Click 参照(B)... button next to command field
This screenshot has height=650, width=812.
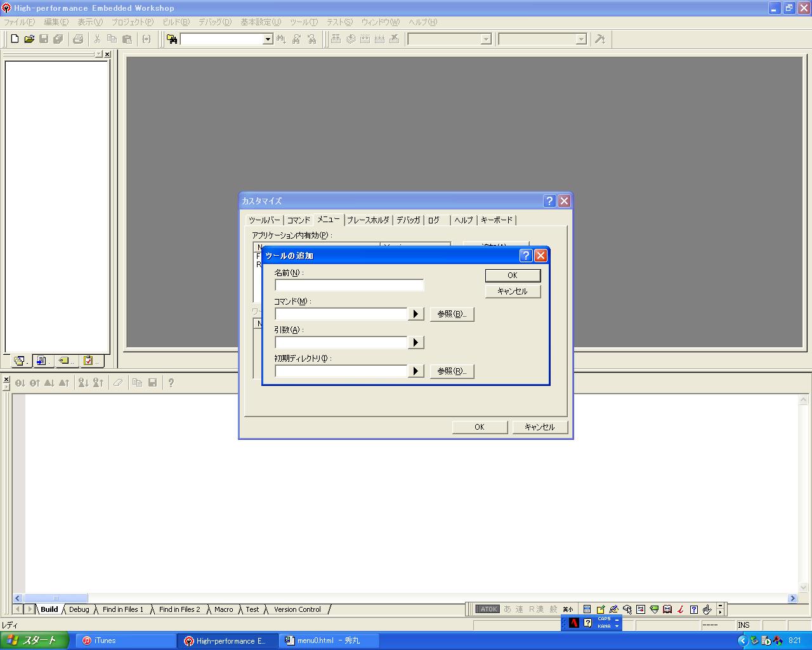coord(452,314)
